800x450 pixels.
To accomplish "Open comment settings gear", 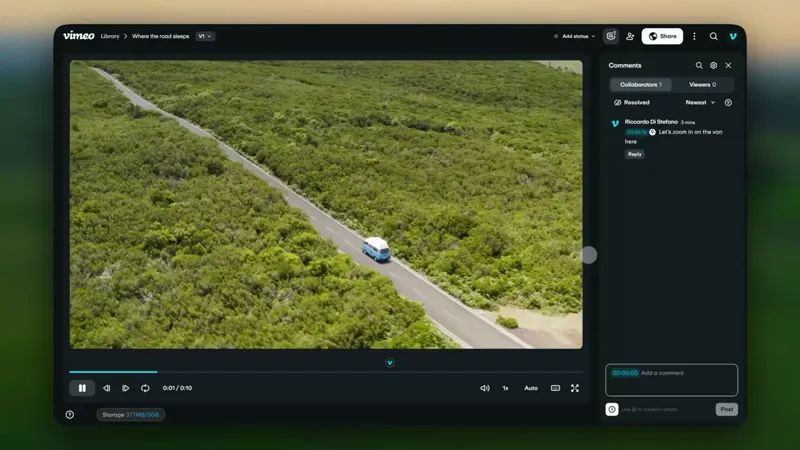I will (x=713, y=65).
